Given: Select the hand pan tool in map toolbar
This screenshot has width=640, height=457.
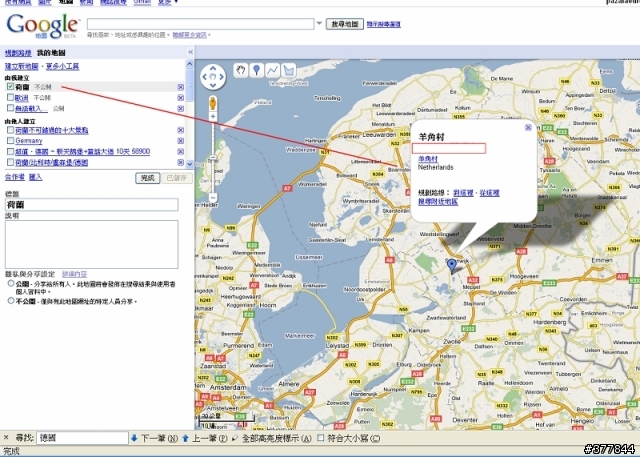Looking at the screenshot, I should [x=241, y=70].
